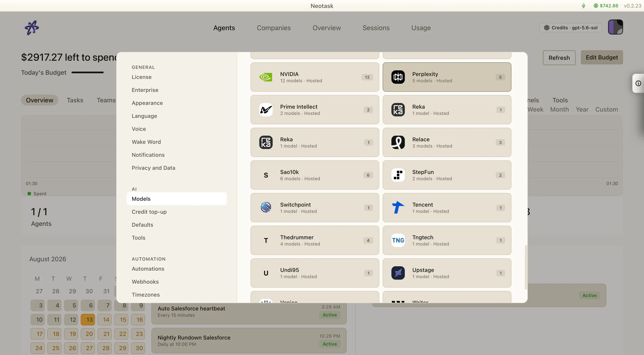Select the Year time range
The image size is (644, 355).
[x=582, y=109]
